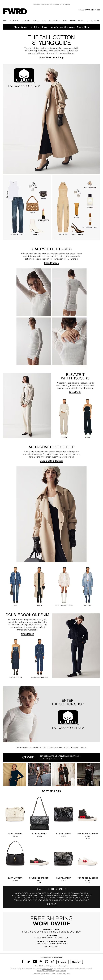Open the DESIGNERS menu item
This screenshot has width=103, height=980.
pyautogui.click(x=14, y=21)
